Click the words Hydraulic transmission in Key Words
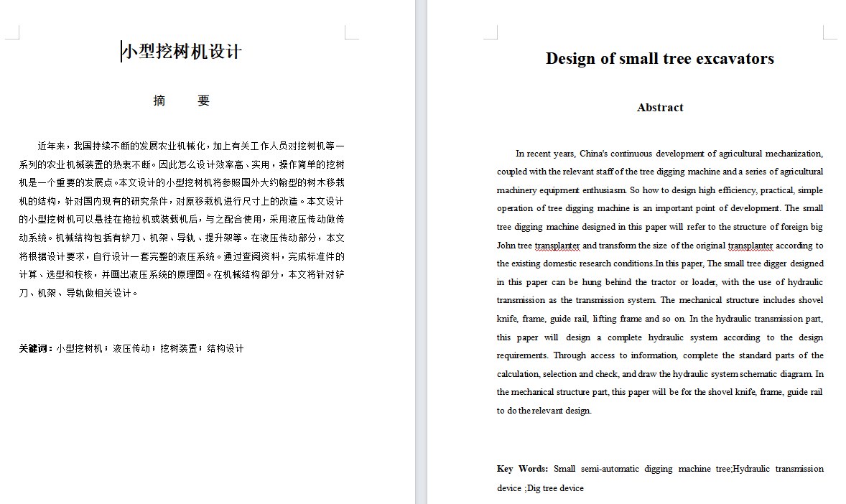This screenshot has height=504, width=846. pyautogui.click(x=778, y=469)
